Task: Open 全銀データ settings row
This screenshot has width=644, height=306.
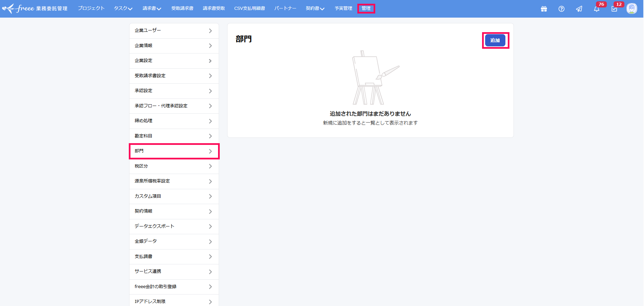Action: point(174,242)
